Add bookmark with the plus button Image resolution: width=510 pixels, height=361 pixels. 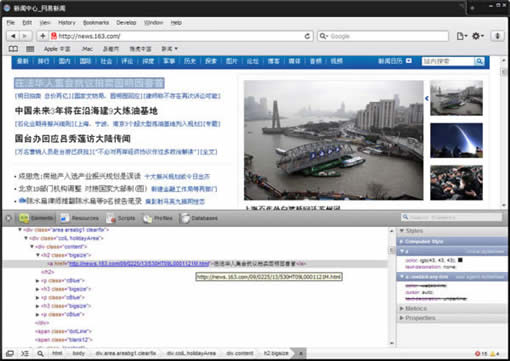point(42,36)
